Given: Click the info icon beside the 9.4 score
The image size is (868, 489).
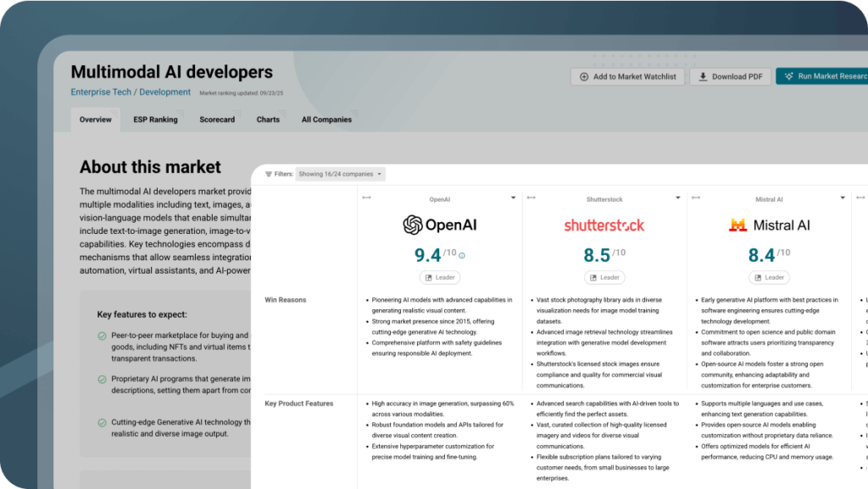Looking at the screenshot, I should (462, 255).
